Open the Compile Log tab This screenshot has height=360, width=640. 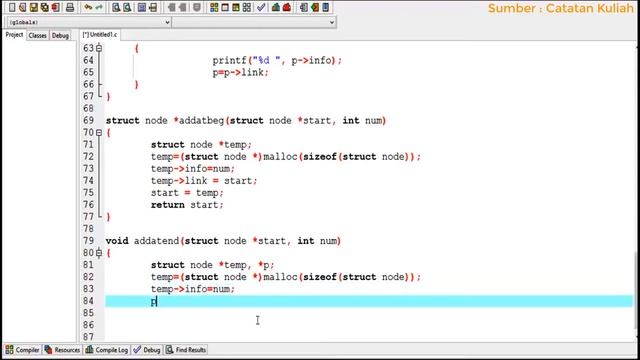point(107,350)
